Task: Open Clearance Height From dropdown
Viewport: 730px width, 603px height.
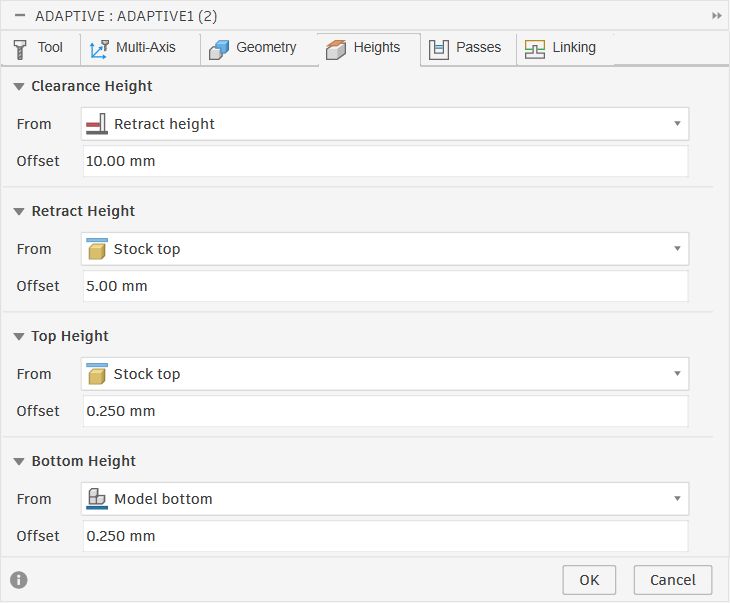Action: [385, 124]
